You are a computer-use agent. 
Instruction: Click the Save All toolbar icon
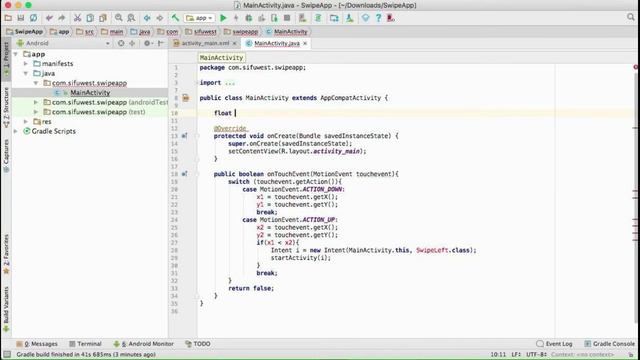pyautogui.click(x=20, y=18)
